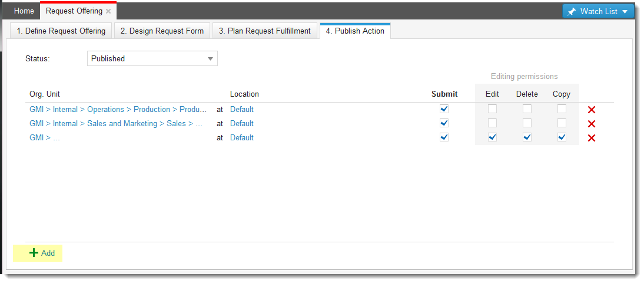644x283 pixels.
Task: Uncheck Copy permission on GMI row
Action: tap(562, 137)
